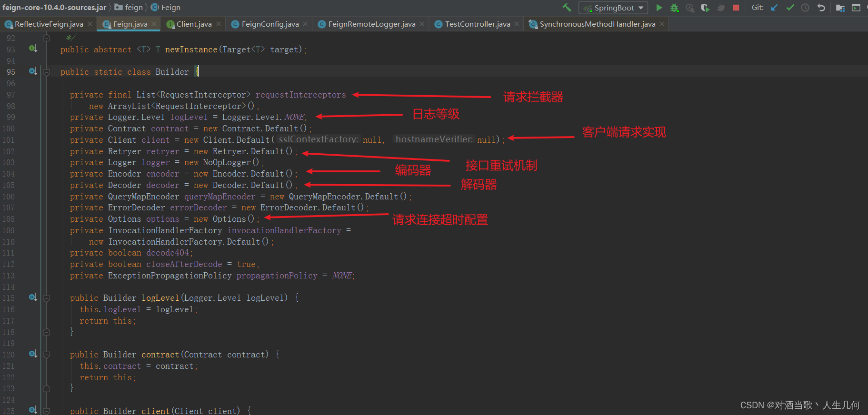The image size is (868, 415).
Task: Click the queryMapEncoder field name
Action: [x=219, y=197]
